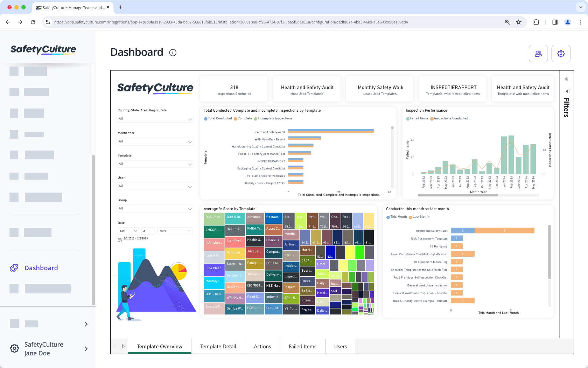Select the Dashboard icon in the left sidebar
Screen dimensions: 588x368
14,268
